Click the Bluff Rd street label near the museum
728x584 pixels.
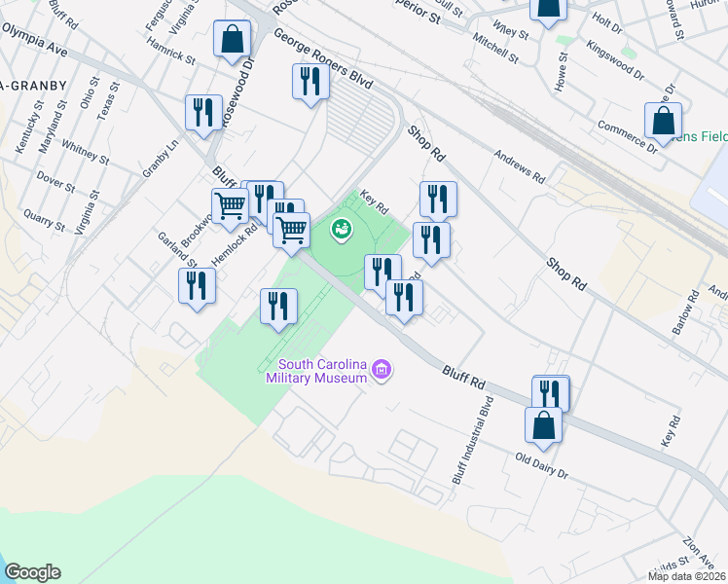(463, 377)
